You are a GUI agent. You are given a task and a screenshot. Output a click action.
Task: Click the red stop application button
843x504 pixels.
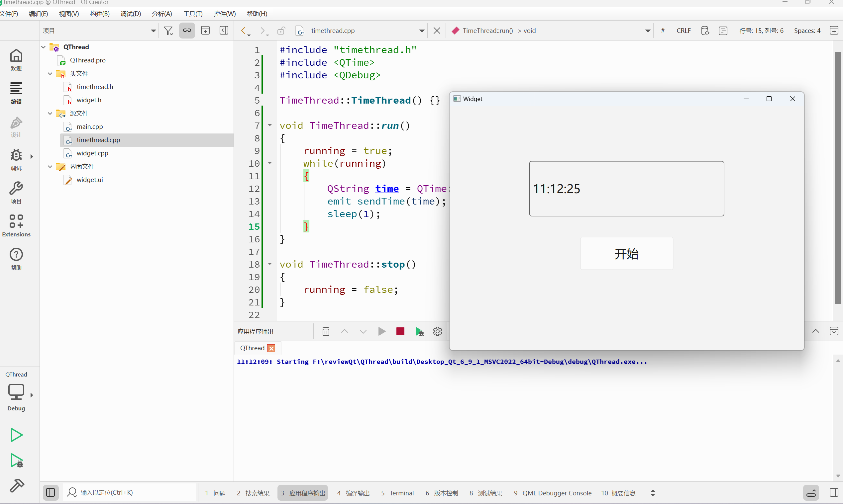coord(400,331)
